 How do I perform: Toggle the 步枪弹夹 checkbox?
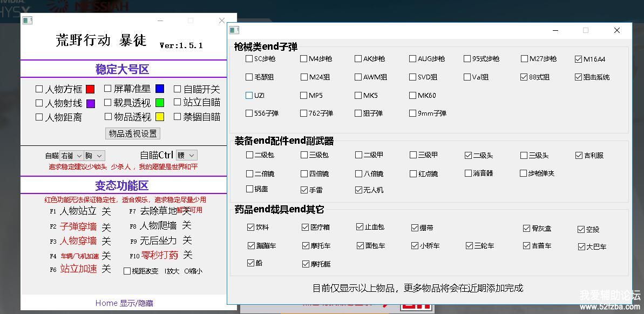coord(523,173)
